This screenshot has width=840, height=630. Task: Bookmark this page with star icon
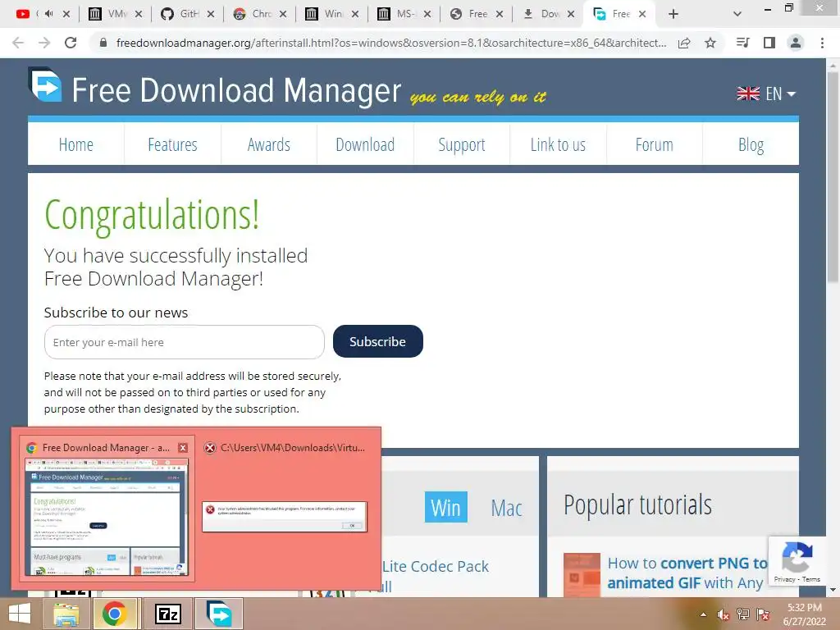(710, 43)
